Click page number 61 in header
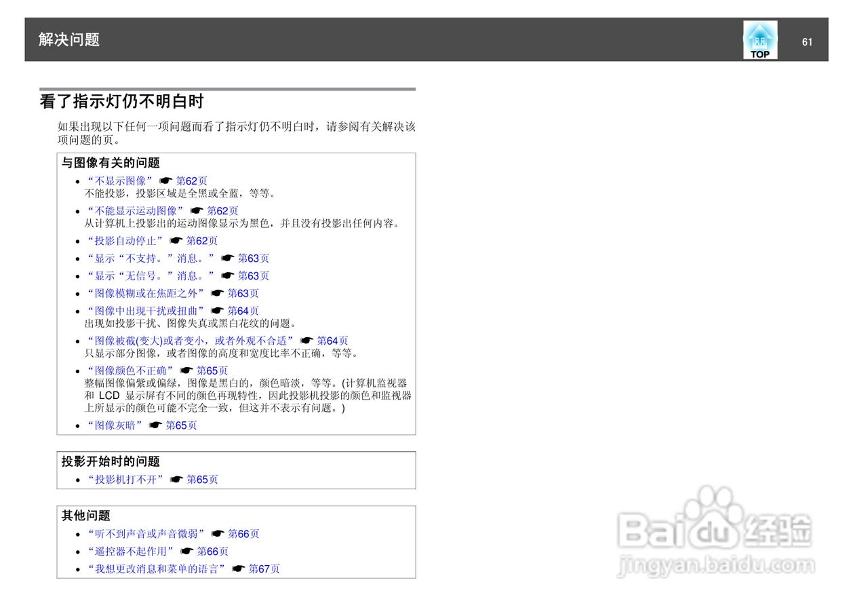The height and width of the screenshot is (614, 868). tap(807, 42)
